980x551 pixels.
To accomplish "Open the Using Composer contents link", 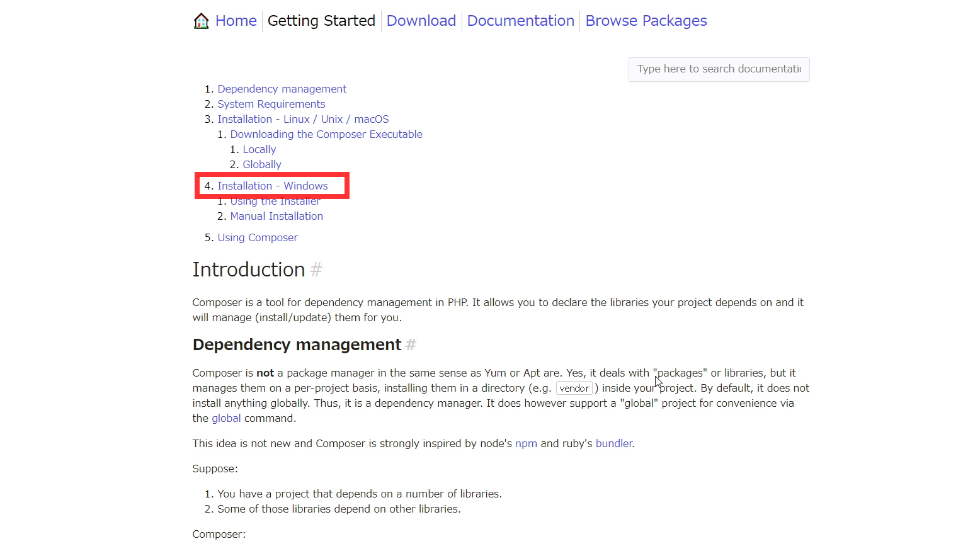I will 258,237.
